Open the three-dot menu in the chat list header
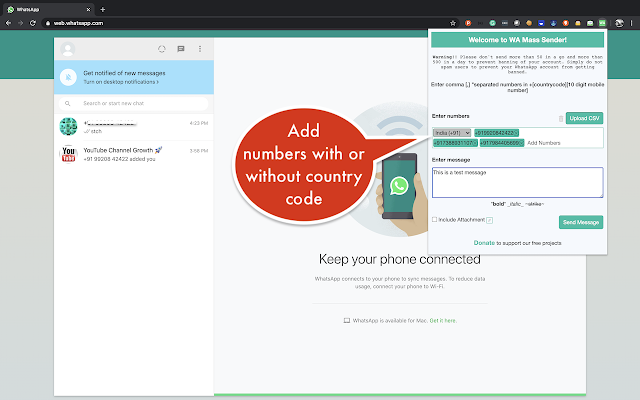 [x=200, y=49]
